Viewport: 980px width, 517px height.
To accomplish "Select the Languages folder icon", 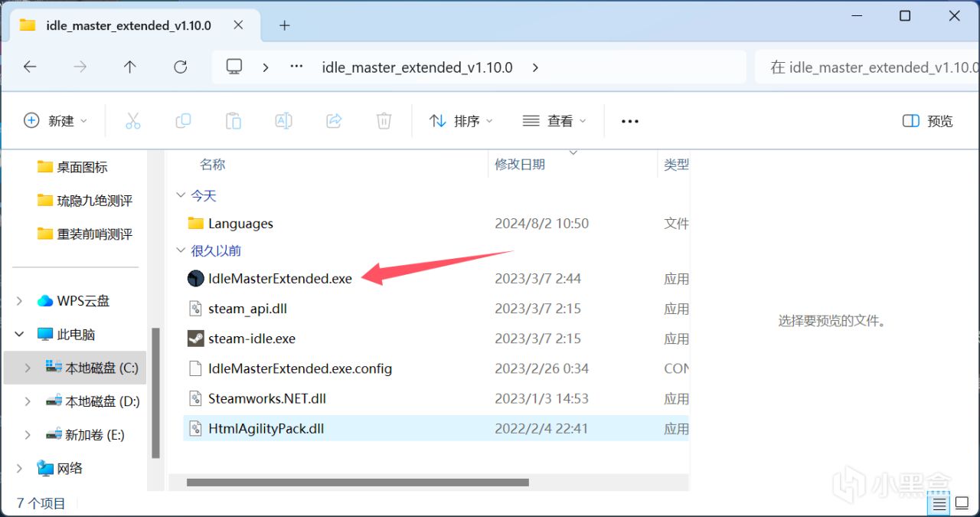I will [196, 224].
